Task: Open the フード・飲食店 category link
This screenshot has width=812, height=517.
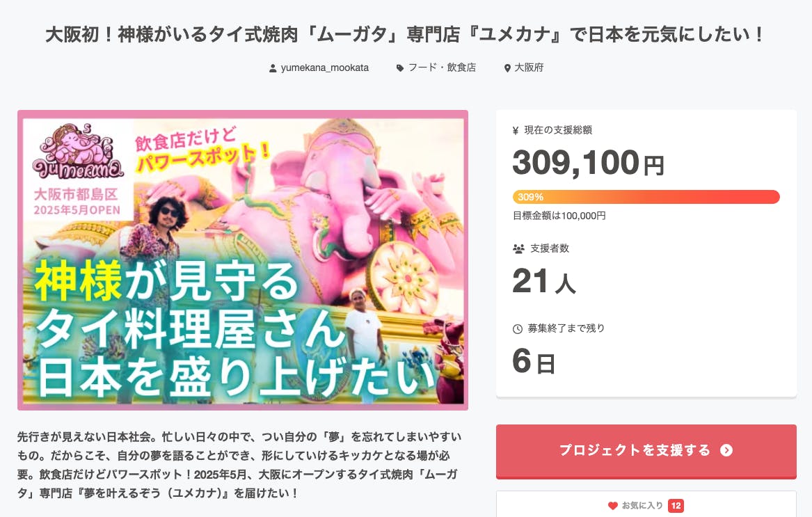Action: coord(442,67)
